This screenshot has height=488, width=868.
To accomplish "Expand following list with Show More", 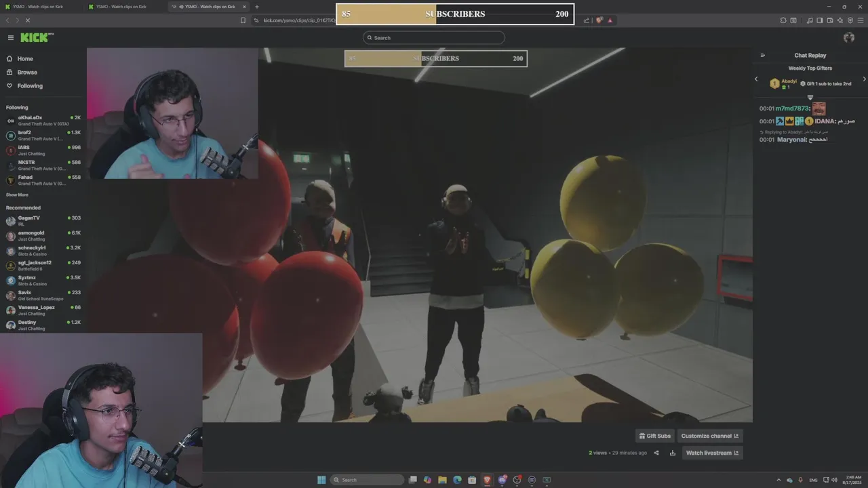I will 17,195.
